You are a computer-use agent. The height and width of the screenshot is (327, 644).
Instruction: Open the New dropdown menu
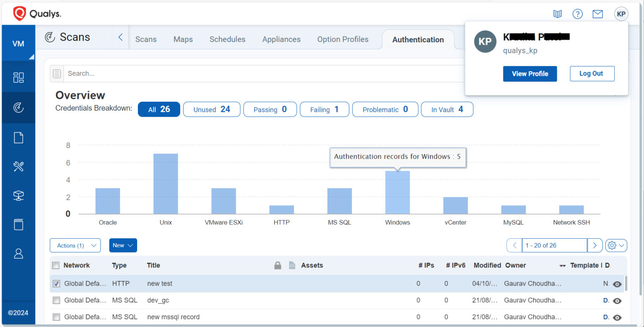click(123, 245)
